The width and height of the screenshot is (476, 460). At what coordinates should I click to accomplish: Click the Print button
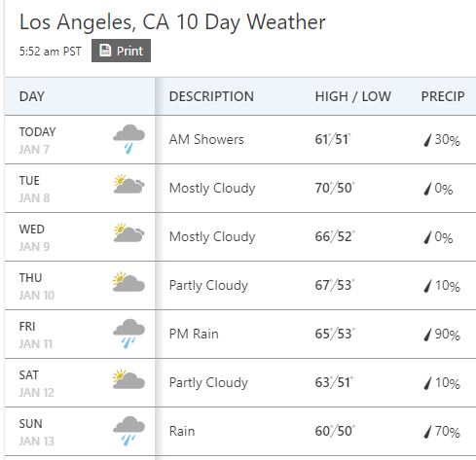(x=121, y=51)
